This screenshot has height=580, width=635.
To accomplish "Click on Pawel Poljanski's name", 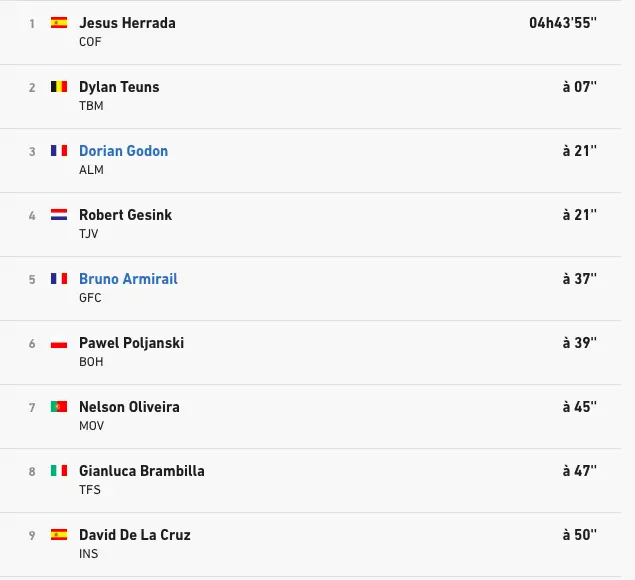I will click(x=131, y=343).
